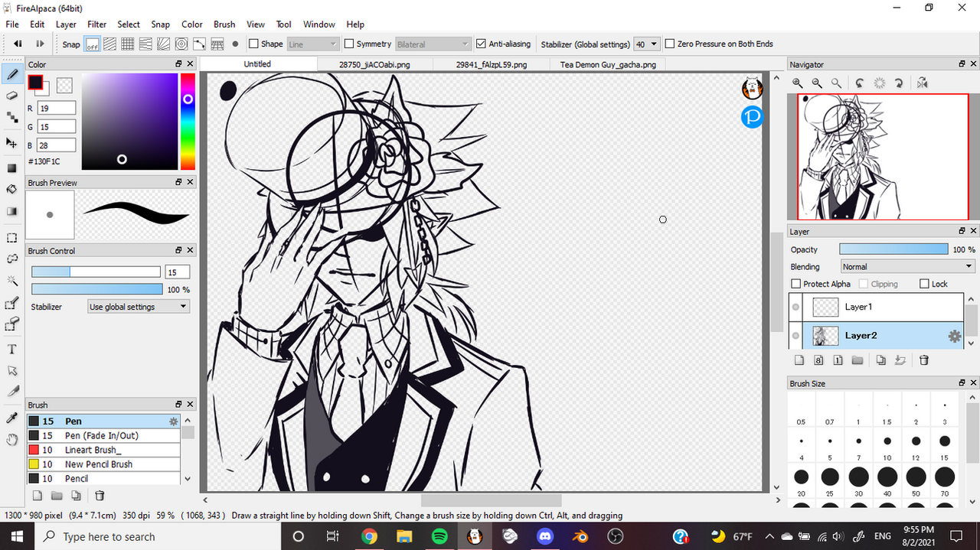Select the New Pencil Brush entry
Viewport: 980px width, 550px height.
tap(104, 464)
